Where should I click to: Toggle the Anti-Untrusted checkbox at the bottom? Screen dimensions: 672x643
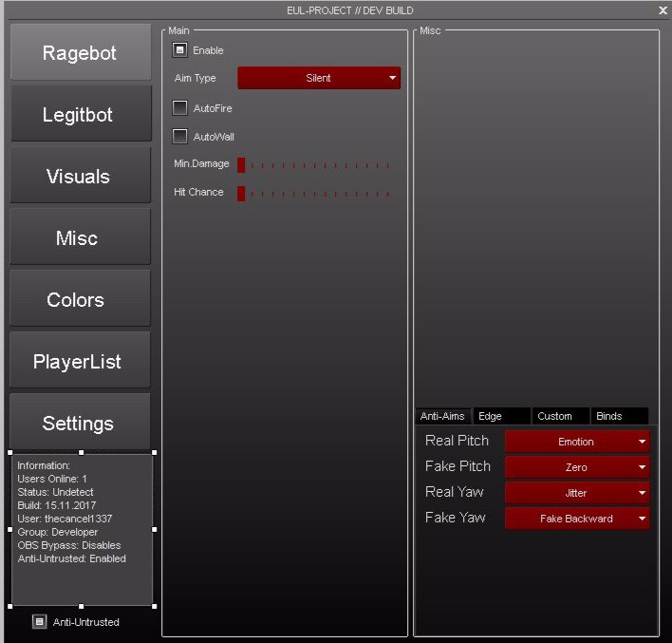(39, 621)
